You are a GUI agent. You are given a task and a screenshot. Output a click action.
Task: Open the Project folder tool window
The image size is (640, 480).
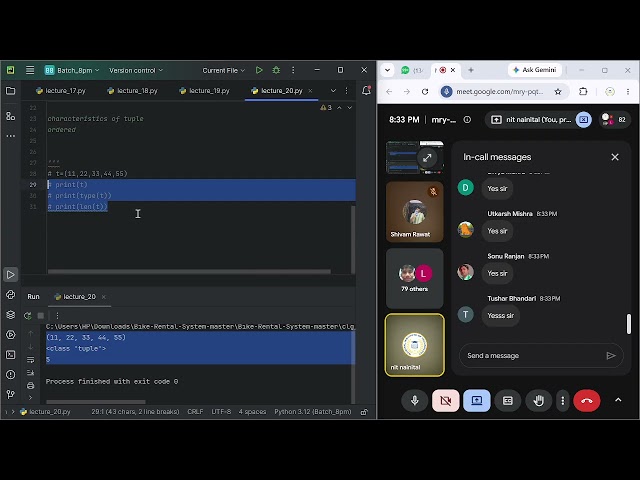click(x=11, y=91)
